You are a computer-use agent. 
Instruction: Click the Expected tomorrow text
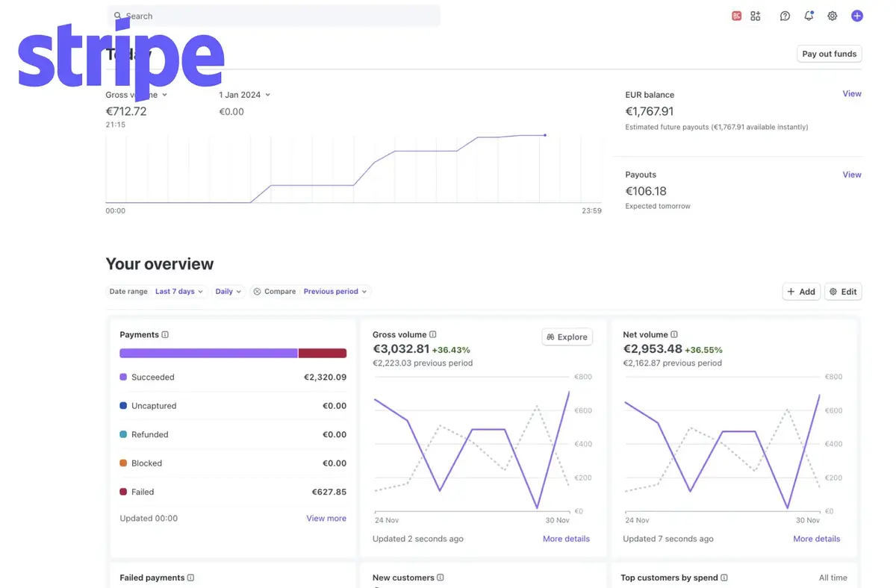(x=658, y=206)
